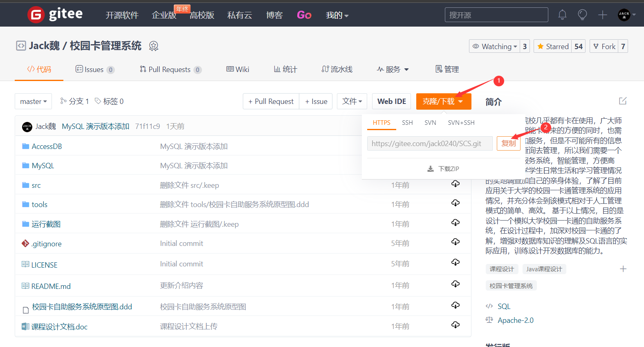Open 开源软件 in top navigation

point(122,15)
